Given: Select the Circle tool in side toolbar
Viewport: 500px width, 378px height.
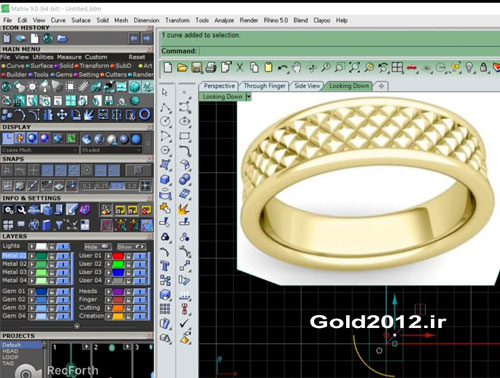Looking at the screenshot, I should [x=166, y=121].
